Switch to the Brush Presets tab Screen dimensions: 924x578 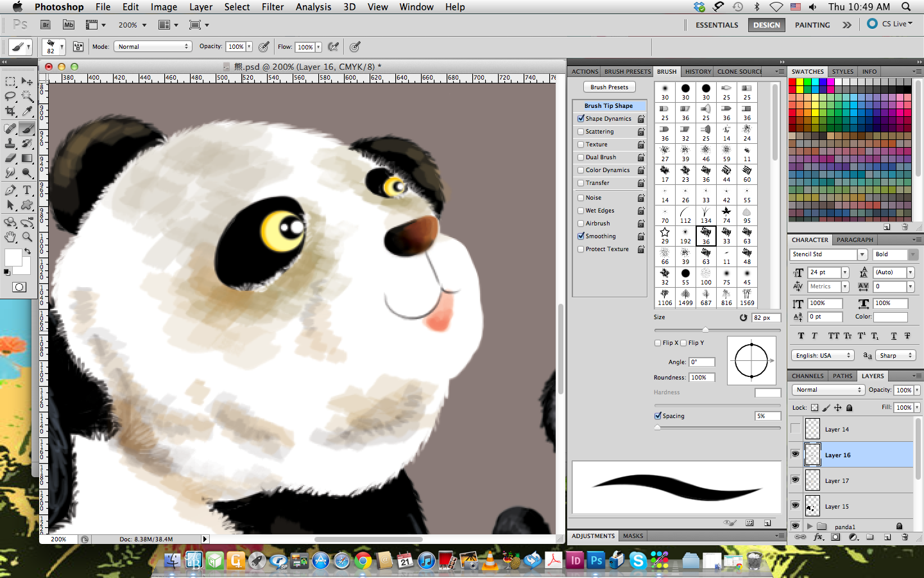627,72
